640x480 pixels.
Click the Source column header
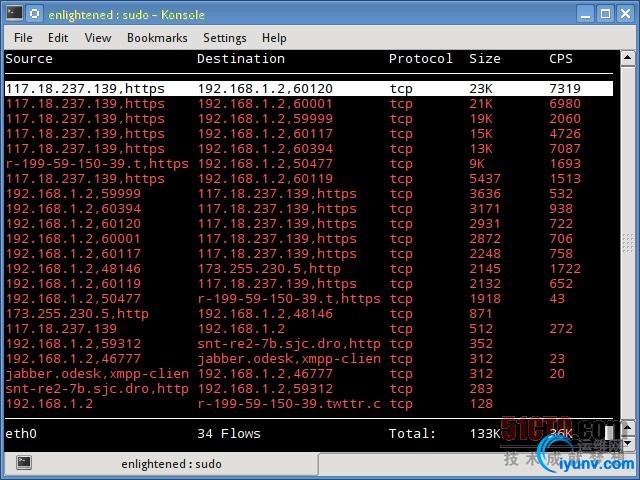click(x=29, y=59)
